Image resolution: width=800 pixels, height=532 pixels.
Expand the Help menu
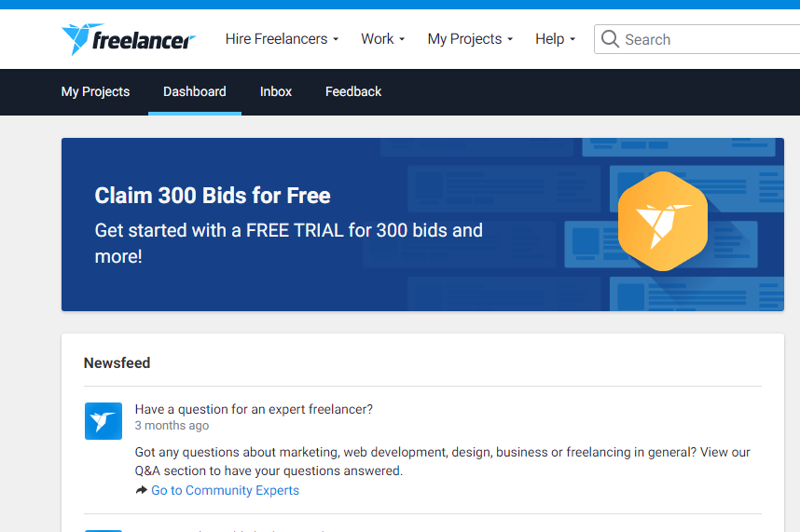[555, 39]
